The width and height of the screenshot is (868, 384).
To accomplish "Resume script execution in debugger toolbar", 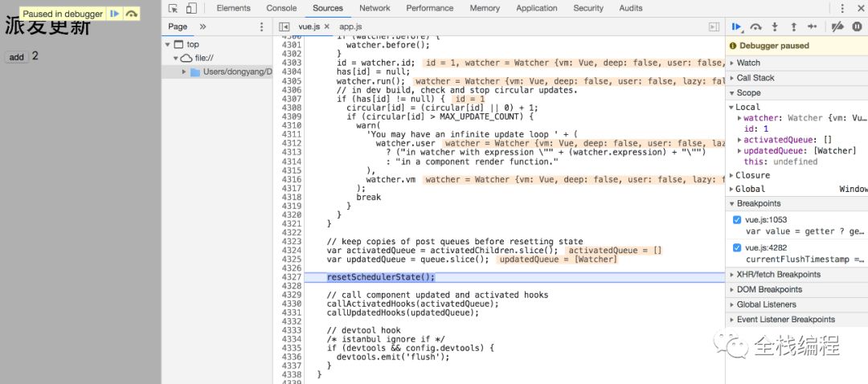I will [x=737, y=27].
